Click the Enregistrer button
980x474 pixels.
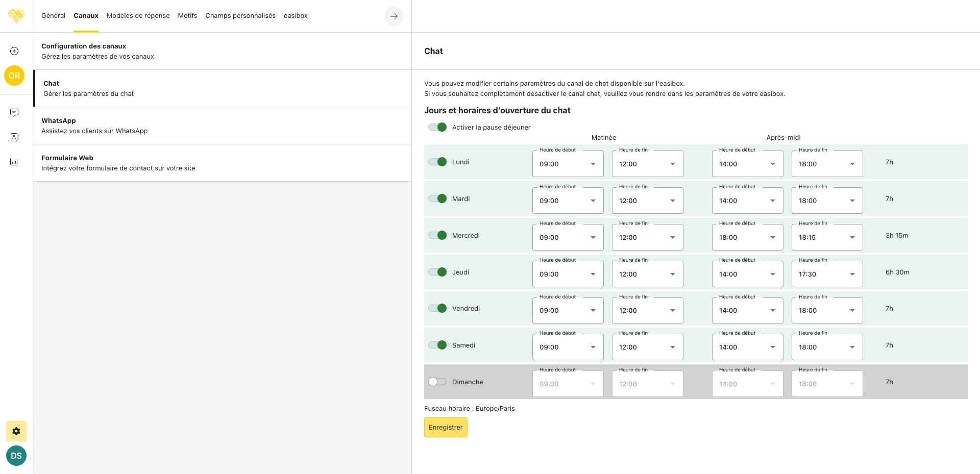point(446,428)
